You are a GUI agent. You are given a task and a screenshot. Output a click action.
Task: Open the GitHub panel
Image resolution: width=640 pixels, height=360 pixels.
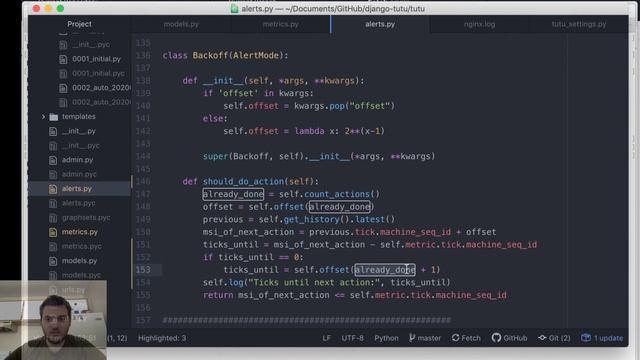(515, 338)
